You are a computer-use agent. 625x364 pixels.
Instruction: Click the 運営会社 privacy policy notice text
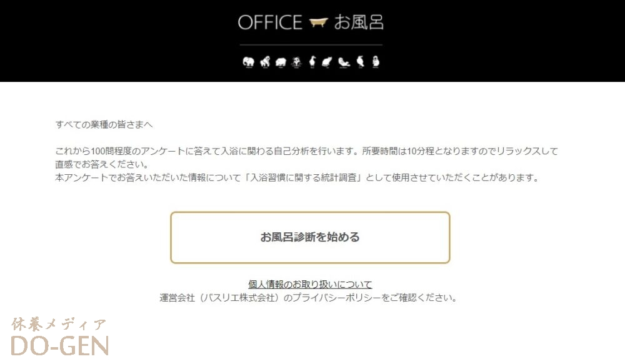[308, 297]
